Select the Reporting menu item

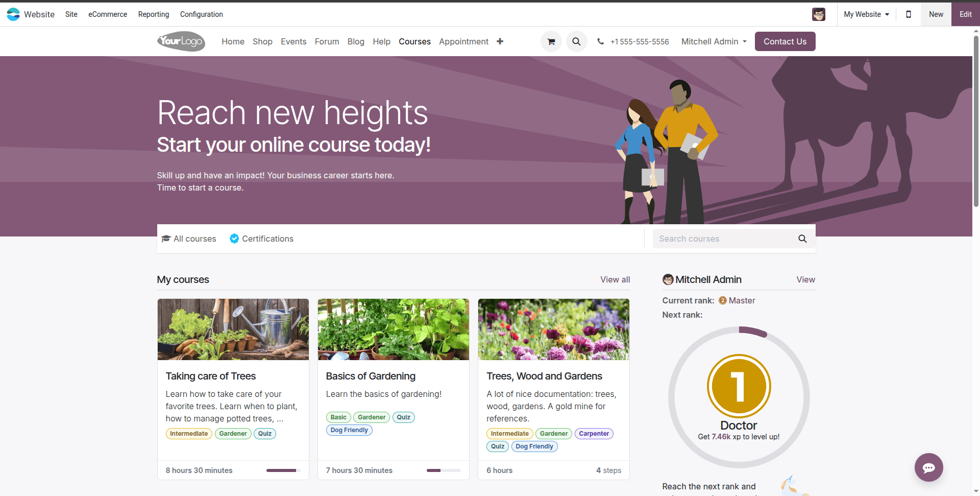click(153, 14)
